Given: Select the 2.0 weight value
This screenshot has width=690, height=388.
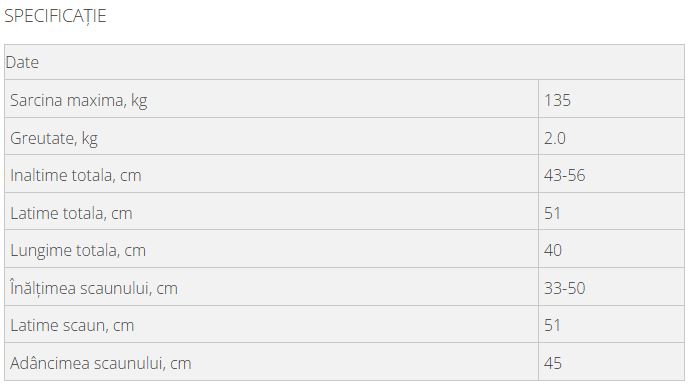Looking at the screenshot, I should (554, 138).
